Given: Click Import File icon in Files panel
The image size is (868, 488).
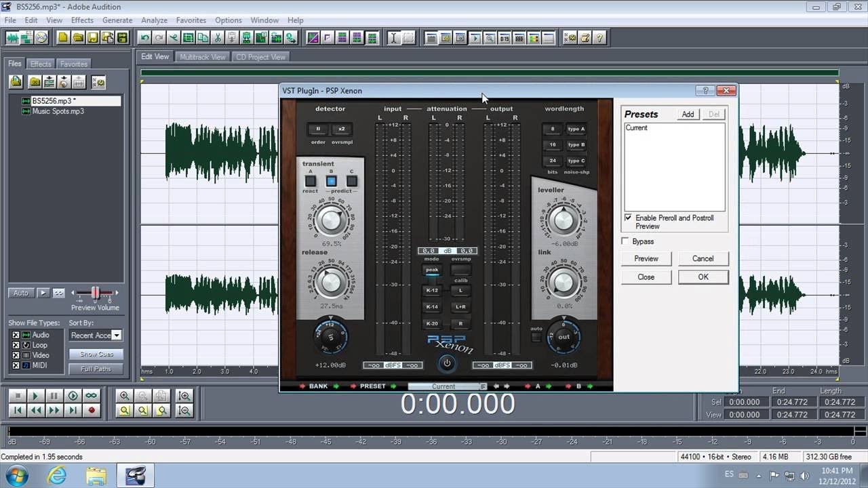Looking at the screenshot, I should point(16,82).
